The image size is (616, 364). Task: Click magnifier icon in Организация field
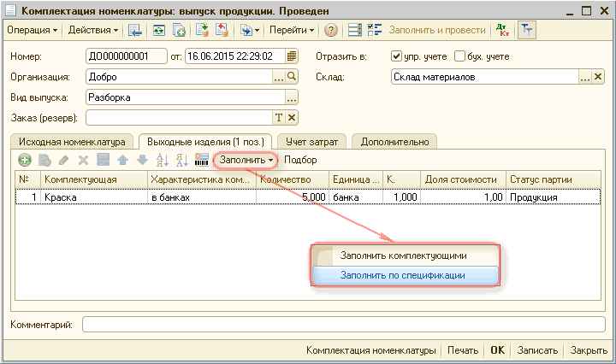pyautogui.click(x=292, y=77)
